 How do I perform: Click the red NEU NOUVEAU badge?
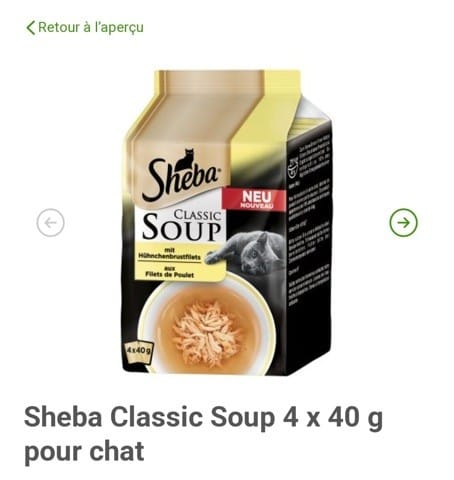point(254,198)
